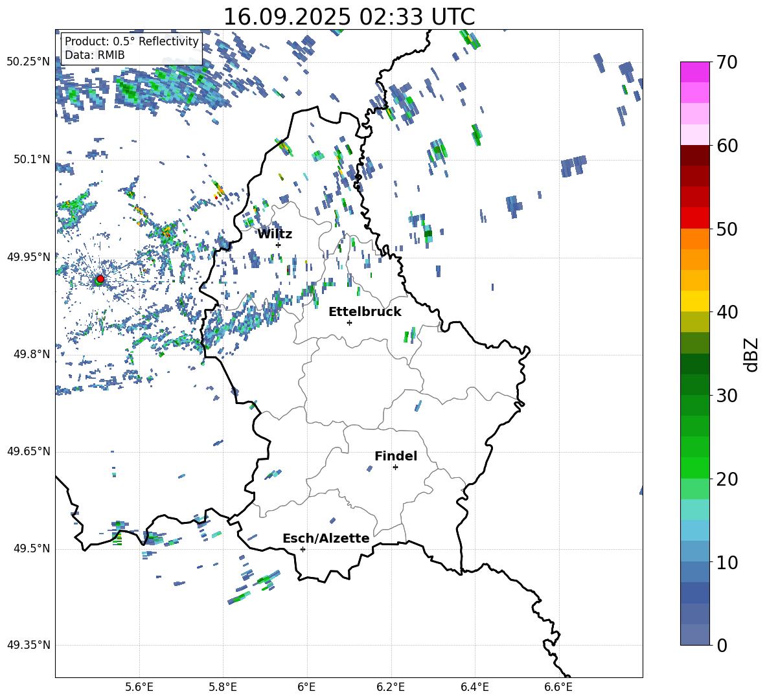Click the 5.6°E longitude label
This screenshot has height=700, width=767.
pos(139,687)
